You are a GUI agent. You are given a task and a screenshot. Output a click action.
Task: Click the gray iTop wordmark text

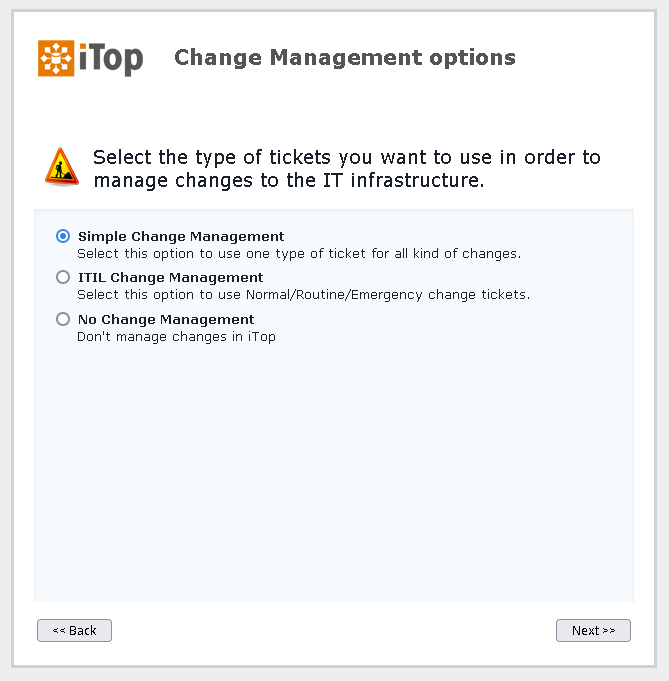pyautogui.click(x=111, y=59)
